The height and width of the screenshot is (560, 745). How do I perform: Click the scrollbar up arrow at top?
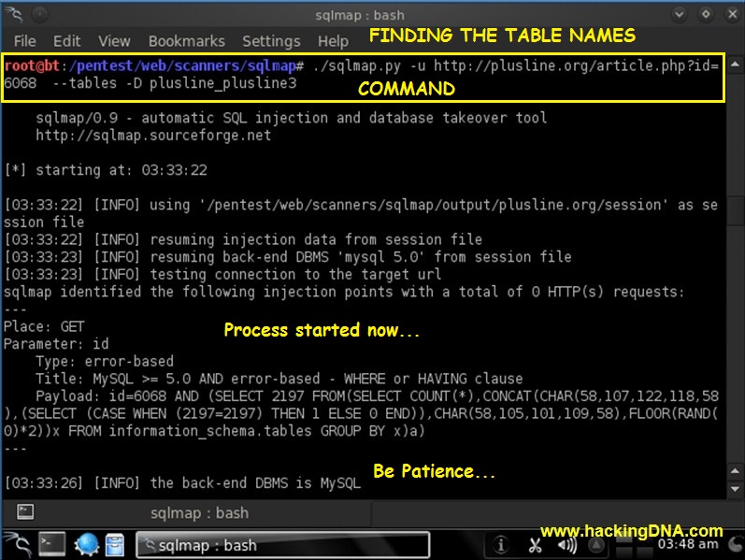pos(735,64)
